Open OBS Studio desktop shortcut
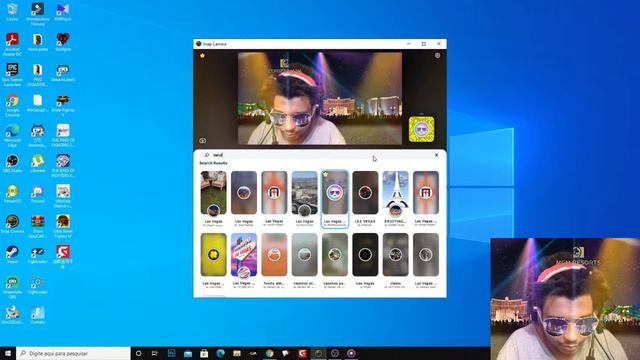640x360 pixels. pyautogui.click(x=12, y=163)
